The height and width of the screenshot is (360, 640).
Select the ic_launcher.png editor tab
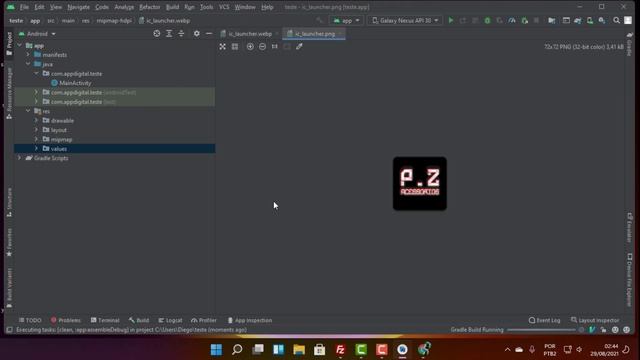(314, 34)
